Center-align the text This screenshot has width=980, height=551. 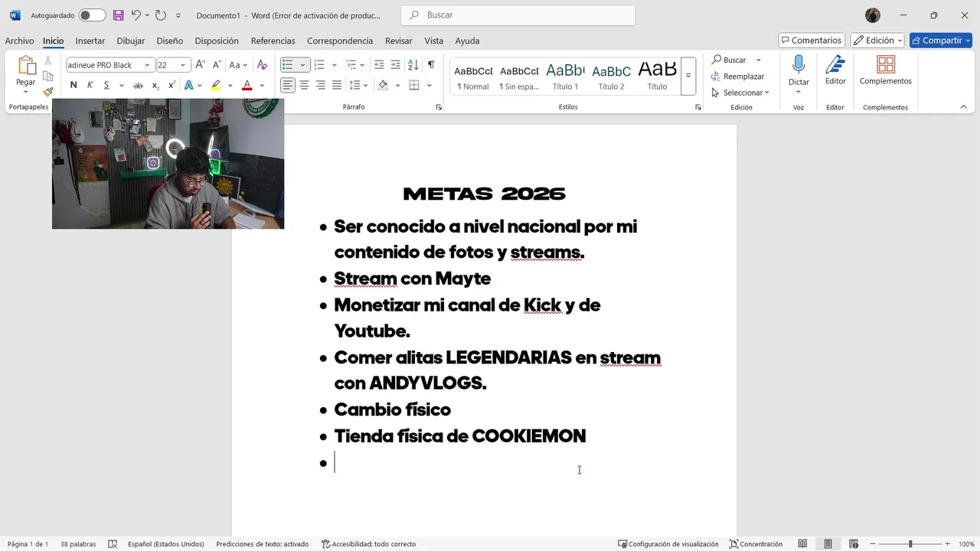click(304, 85)
